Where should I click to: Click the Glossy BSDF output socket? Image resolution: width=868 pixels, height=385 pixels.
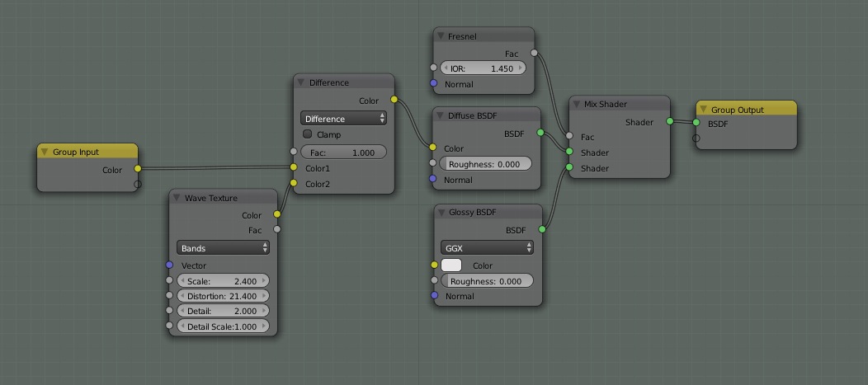coord(542,229)
